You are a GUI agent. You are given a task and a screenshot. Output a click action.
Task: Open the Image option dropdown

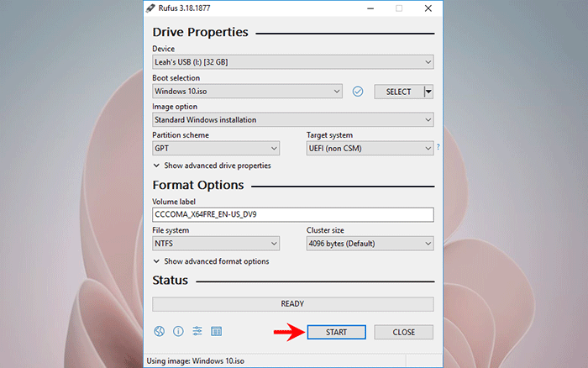[x=293, y=119]
